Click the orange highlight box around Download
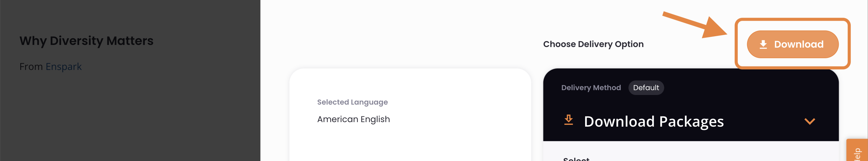The height and width of the screenshot is (161, 868). pos(792,44)
